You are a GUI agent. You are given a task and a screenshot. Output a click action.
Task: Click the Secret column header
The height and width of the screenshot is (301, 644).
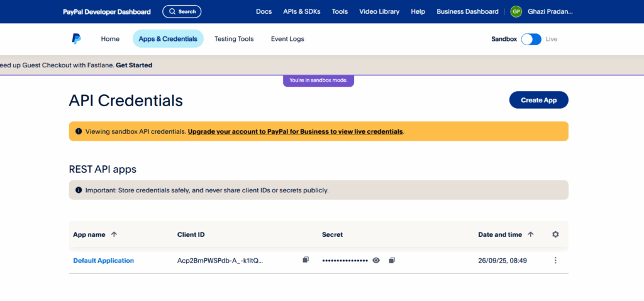click(332, 234)
